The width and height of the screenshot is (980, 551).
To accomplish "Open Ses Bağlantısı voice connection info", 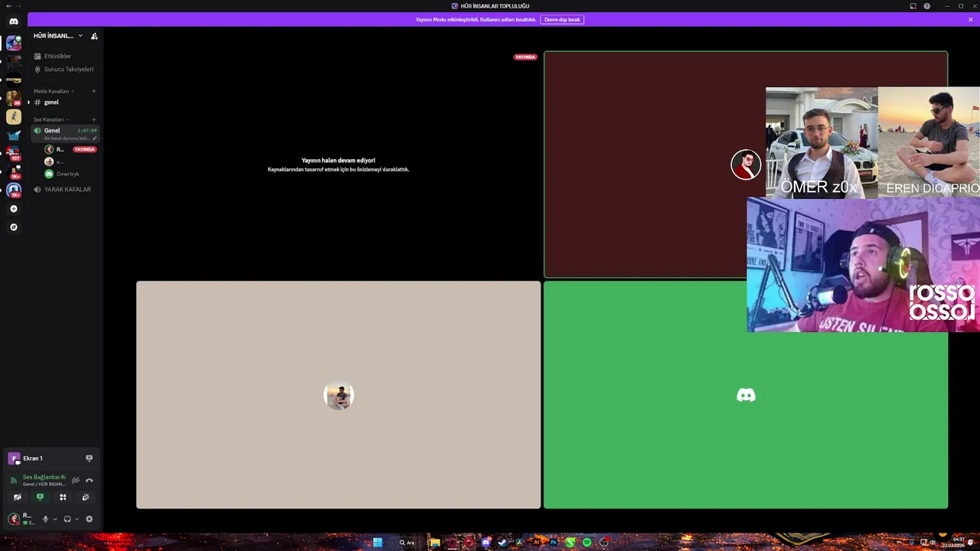I will (44, 478).
